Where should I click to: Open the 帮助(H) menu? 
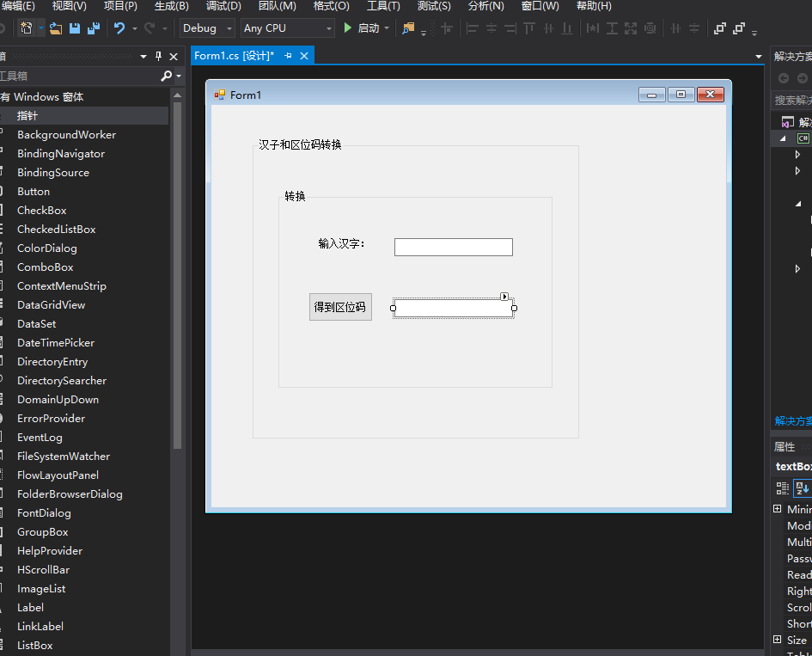coord(594,6)
